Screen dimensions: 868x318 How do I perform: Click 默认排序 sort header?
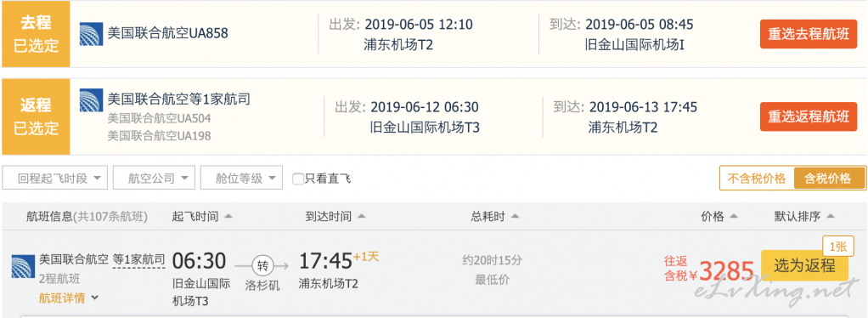[x=803, y=217]
